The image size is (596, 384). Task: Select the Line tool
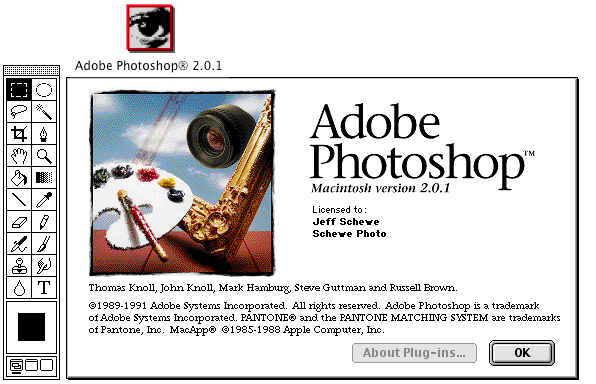[19, 200]
